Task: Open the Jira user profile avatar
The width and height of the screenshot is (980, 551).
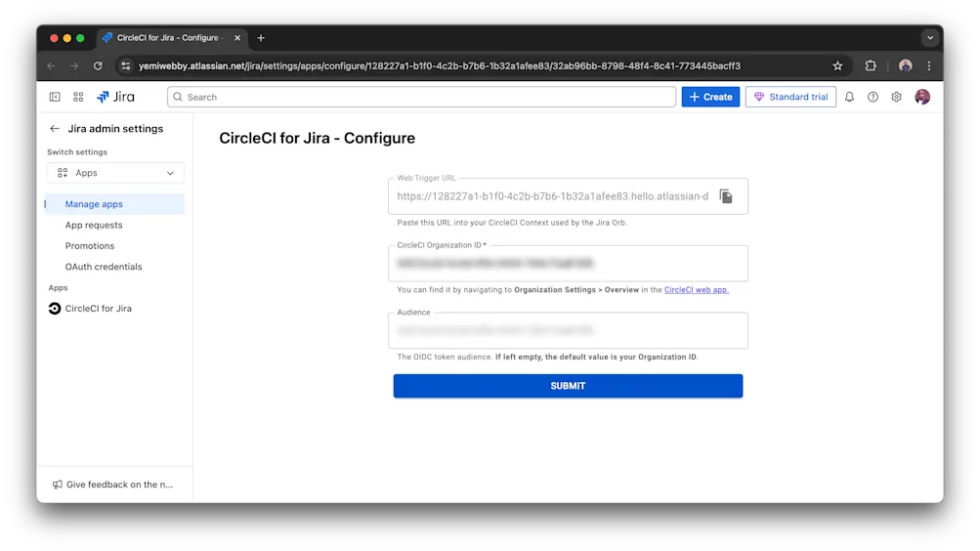Action: click(922, 97)
